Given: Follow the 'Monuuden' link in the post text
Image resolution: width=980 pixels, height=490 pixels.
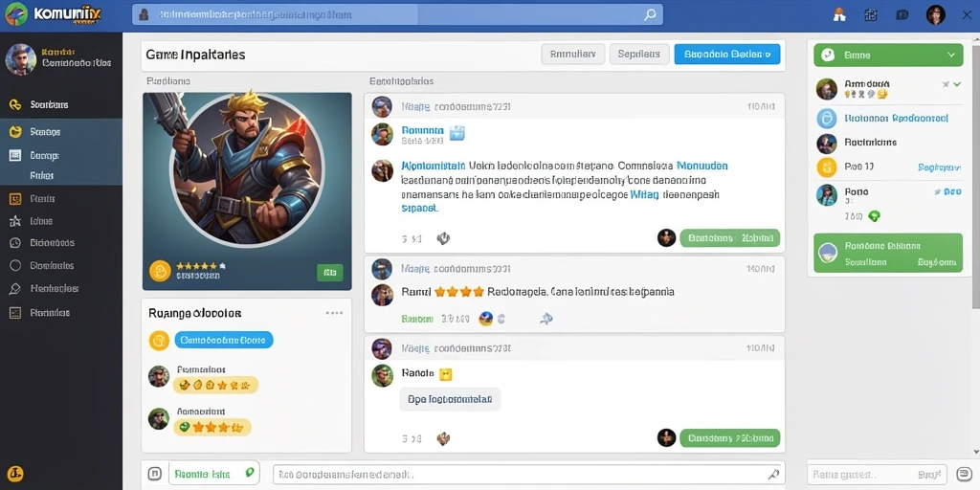Looking at the screenshot, I should [702, 167].
